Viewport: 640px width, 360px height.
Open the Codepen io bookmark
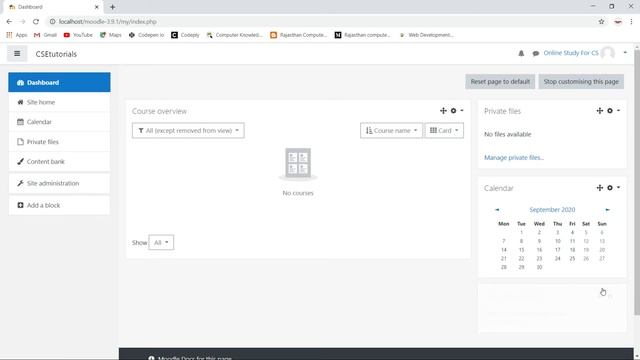pyautogui.click(x=146, y=35)
